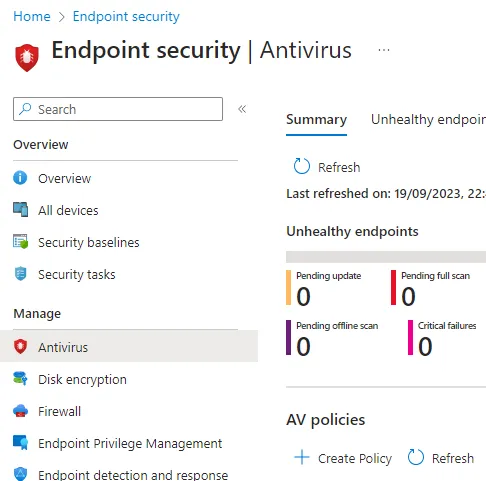This screenshot has width=486, height=481.
Task: Click the Endpoint Privilege Management icon
Action: pos(20,443)
